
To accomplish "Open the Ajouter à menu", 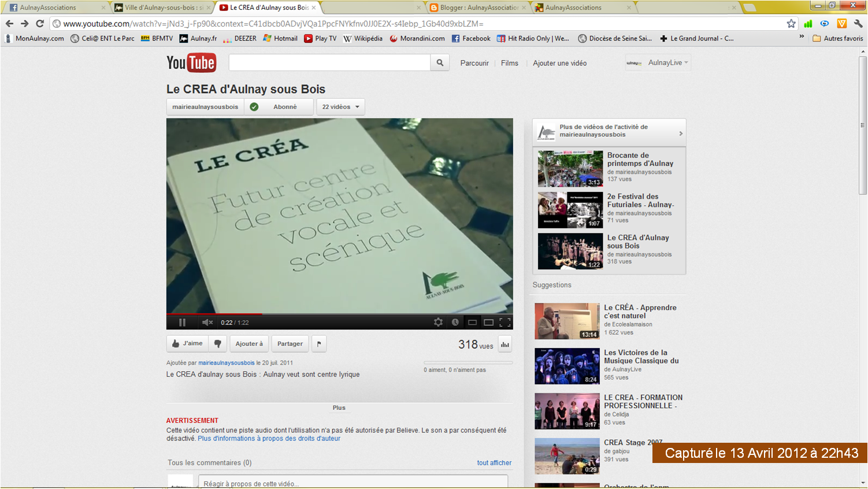I will [x=249, y=343].
